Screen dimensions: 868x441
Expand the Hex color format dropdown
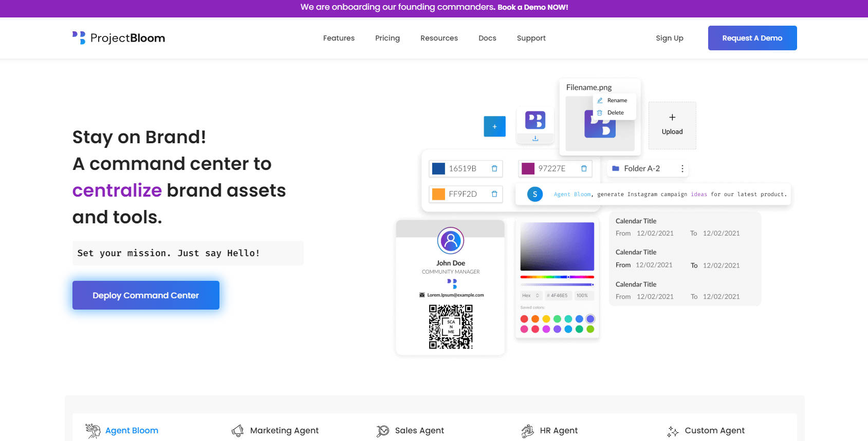tap(531, 296)
